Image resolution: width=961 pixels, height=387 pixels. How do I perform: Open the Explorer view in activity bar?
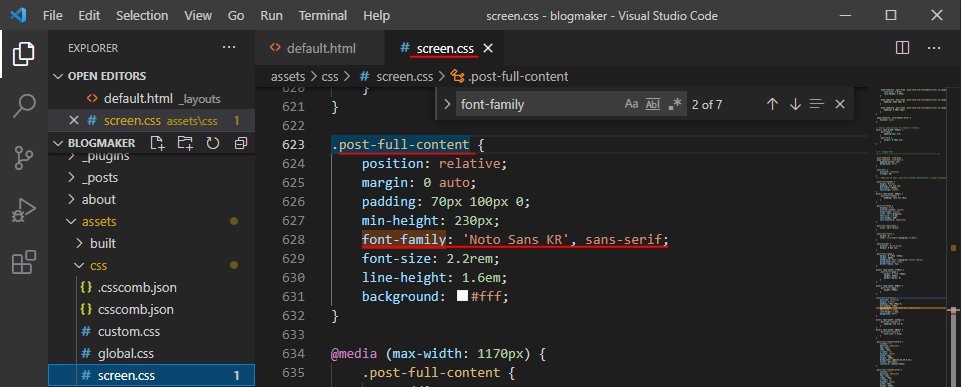click(23, 54)
